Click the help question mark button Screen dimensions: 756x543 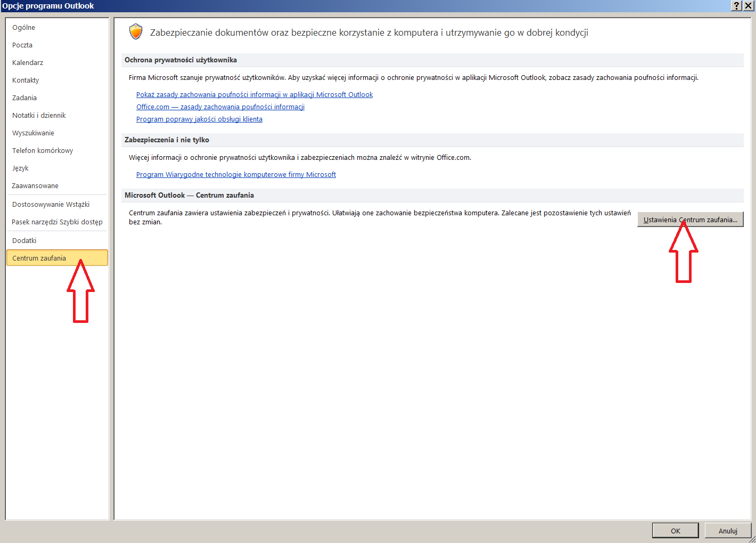[x=737, y=5]
